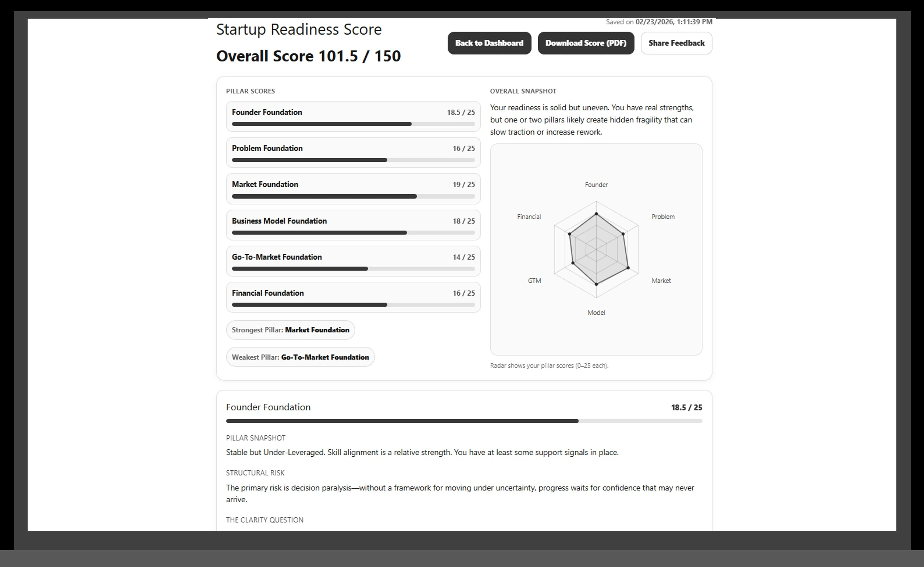
Task: Download the score as PDF
Action: coord(585,43)
